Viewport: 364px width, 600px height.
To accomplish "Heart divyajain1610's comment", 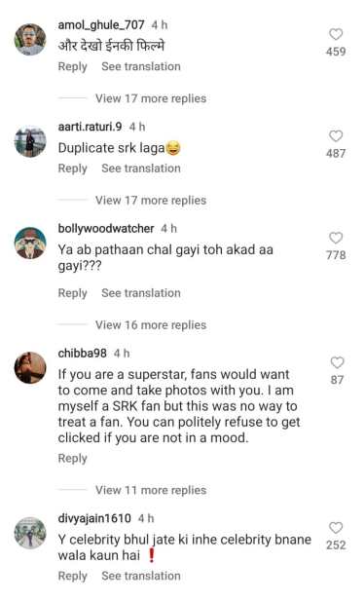I will tap(336, 528).
